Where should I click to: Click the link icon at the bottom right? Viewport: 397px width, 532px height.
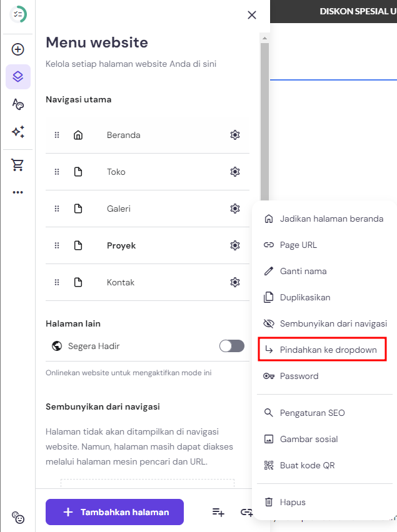click(247, 511)
